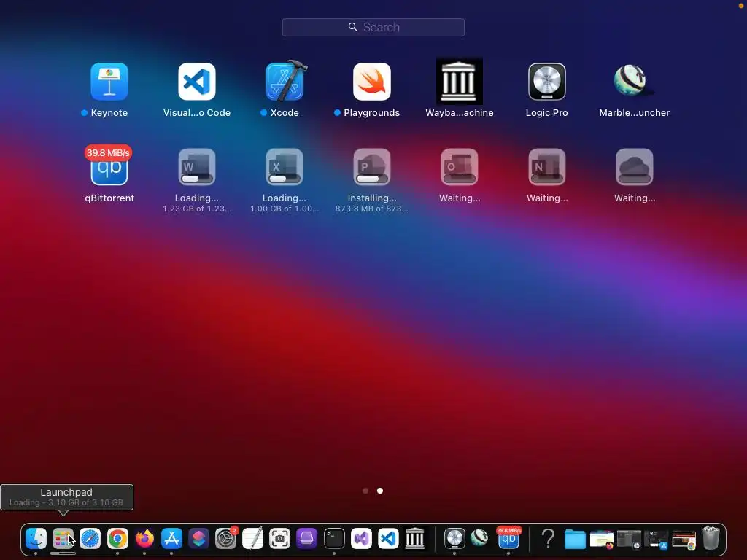Launch Swift Playgrounds app

click(x=371, y=82)
